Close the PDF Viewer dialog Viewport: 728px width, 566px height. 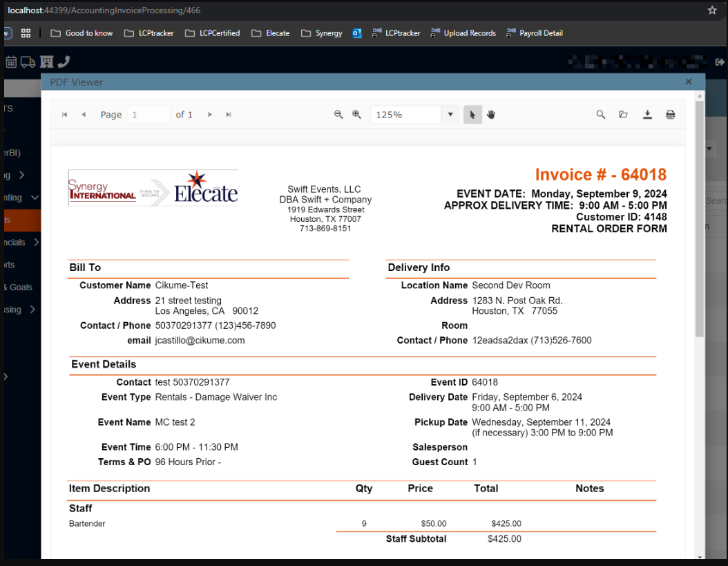click(x=688, y=82)
